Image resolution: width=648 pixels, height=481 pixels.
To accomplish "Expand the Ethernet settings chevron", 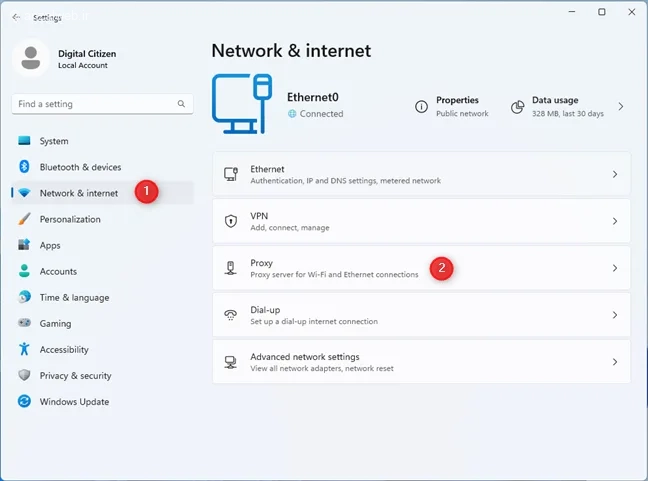I will click(614, 175).
